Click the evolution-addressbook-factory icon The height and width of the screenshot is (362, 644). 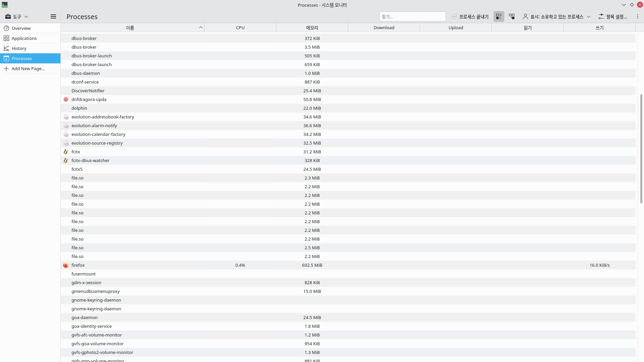(x=66, y=117)
